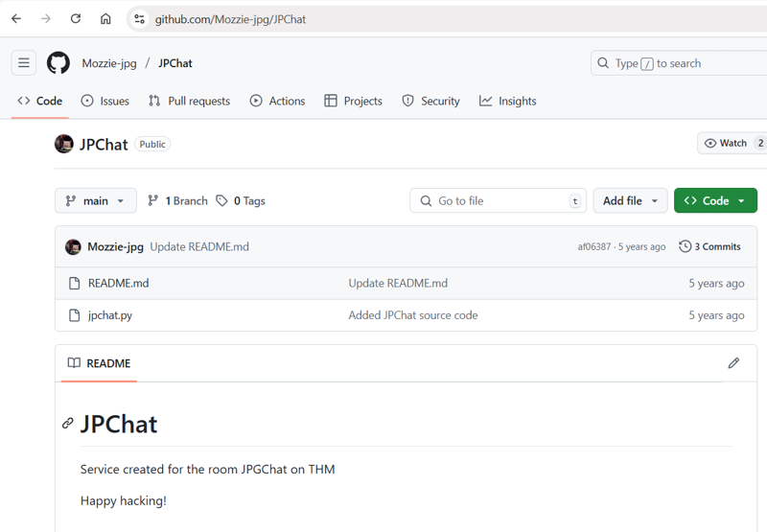The width and height of the screenshot is (767, 532).
Task: Switch to the Pull requests tab
Action: pyautogui.click(x=189, y=102)
